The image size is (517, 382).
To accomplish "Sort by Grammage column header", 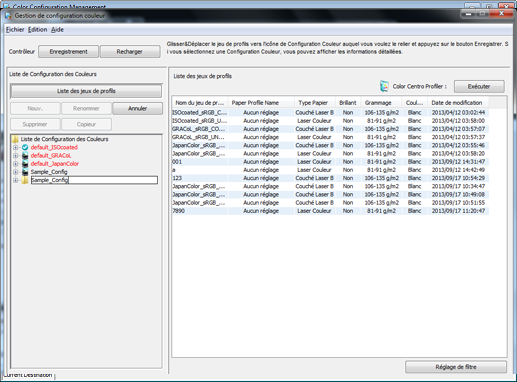I will (x=381, y=103).
